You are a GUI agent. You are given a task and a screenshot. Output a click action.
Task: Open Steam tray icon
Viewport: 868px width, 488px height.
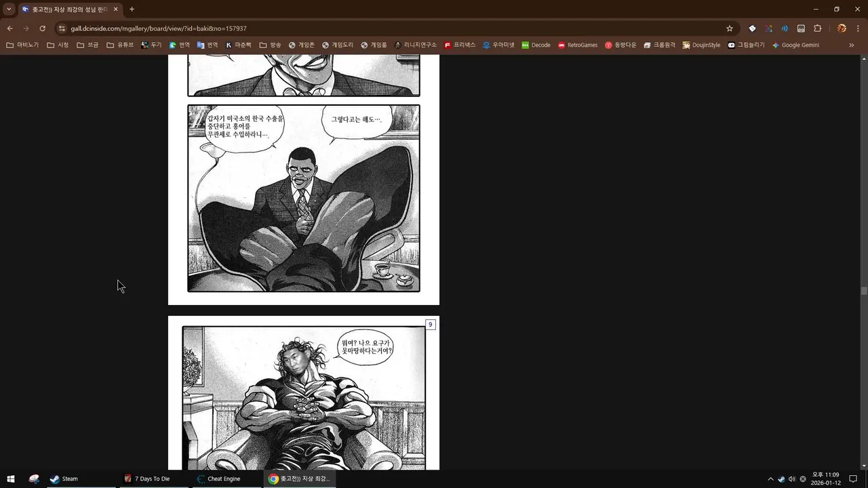click(x=781, y=479)
